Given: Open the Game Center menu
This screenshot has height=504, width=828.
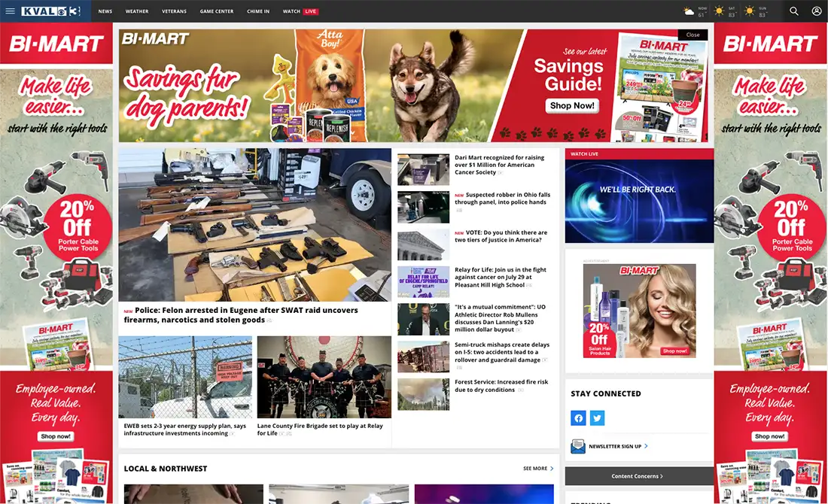Looking at the screenshot, I should coord(217,11).
